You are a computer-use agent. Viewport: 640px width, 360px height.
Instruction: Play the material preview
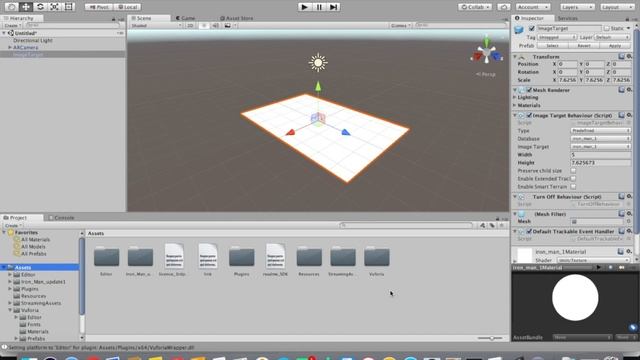[599, 267]
